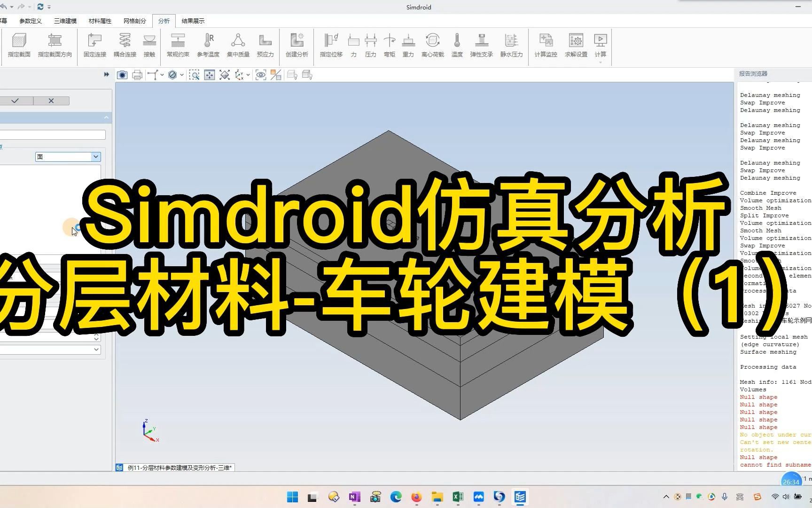This screenshot has width=812, height=508.
Task: Click the 计算 (Compute) icon
Action: click(600, 45)
